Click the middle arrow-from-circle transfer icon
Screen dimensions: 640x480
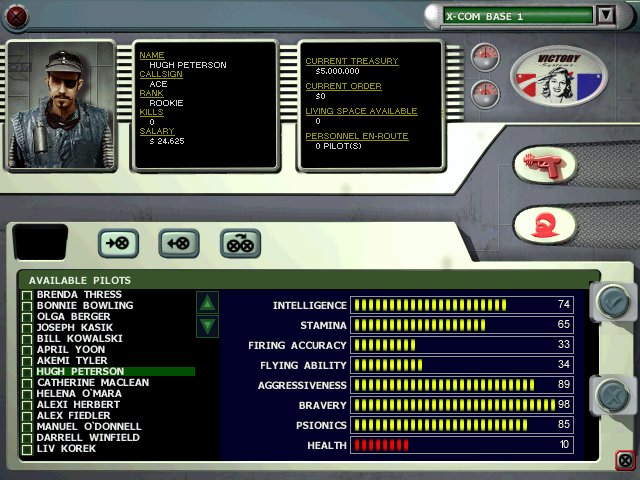(x=179, y=243)
